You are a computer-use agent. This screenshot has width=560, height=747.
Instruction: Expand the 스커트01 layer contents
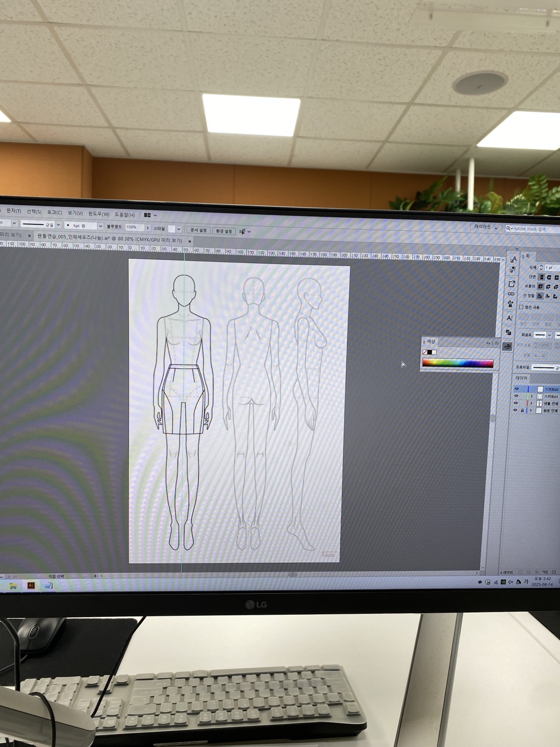(x=531, y=396)
